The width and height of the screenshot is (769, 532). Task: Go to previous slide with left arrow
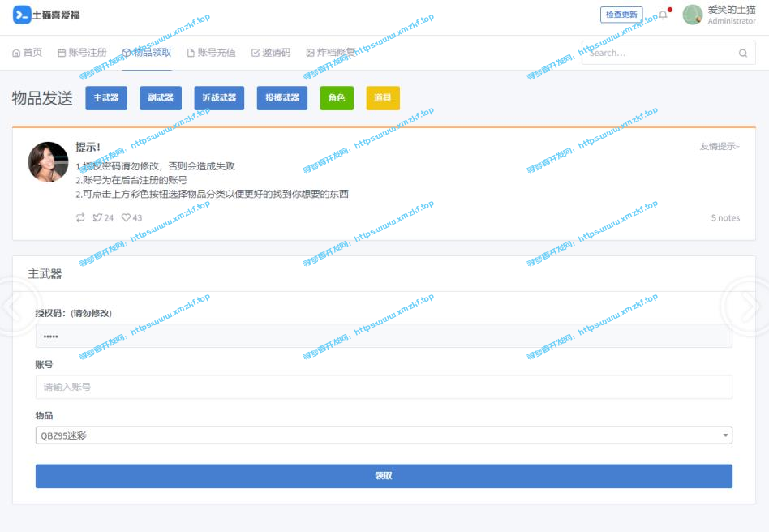tap(13, 306)
